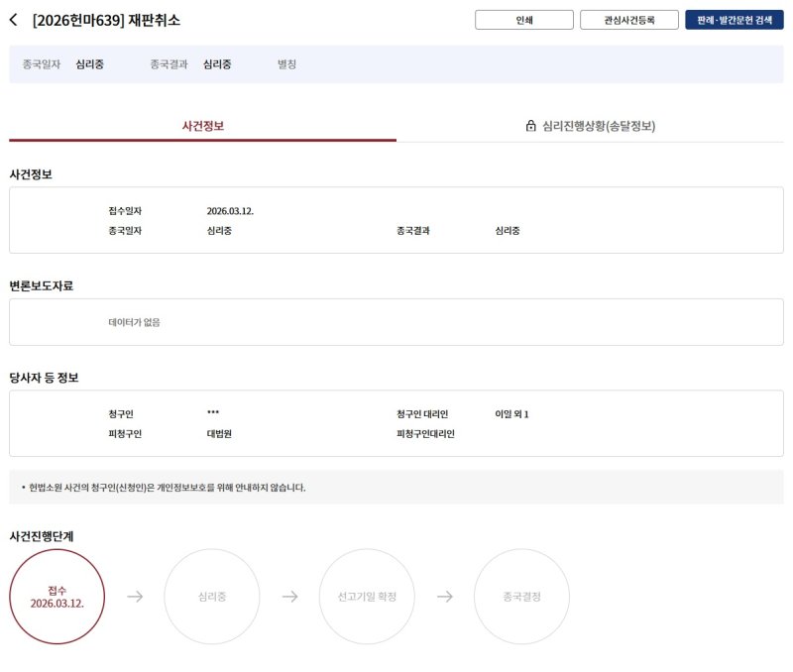Open the 인쇄 print dialog

[x=523, y=19]
